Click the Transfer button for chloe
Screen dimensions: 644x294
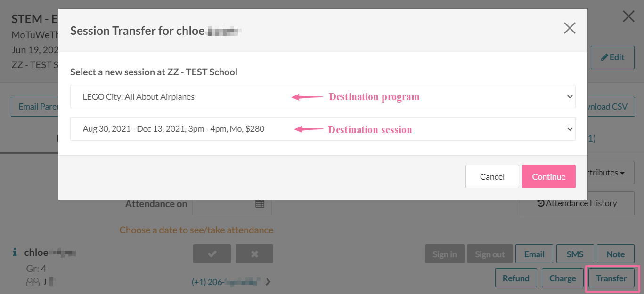click(611, 278)
